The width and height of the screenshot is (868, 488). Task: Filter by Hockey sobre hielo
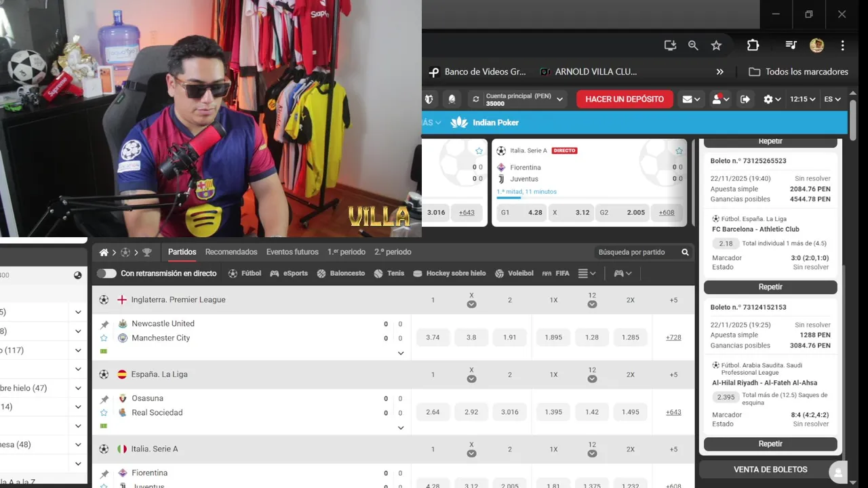coord(450,274)
